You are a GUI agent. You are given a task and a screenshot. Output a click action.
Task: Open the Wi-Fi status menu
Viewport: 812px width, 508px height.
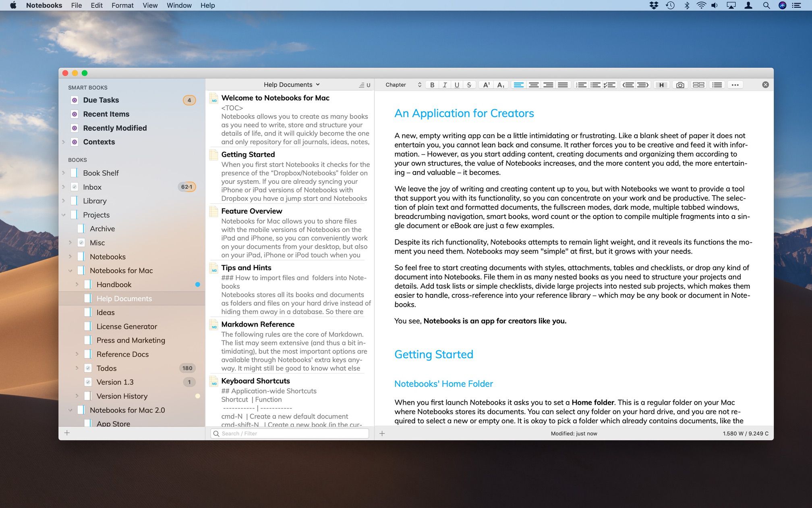(x=701, y=5)
